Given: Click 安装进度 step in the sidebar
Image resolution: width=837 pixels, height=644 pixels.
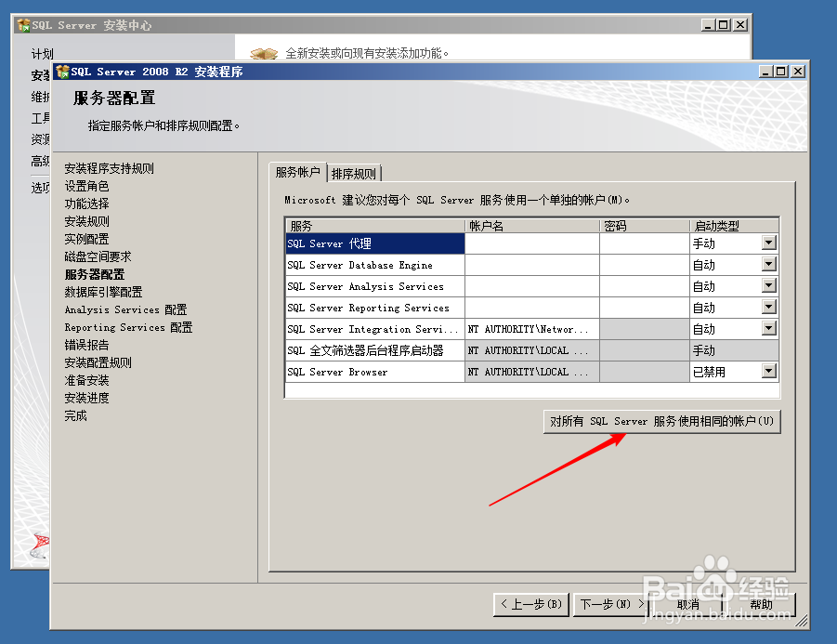Looking at the screenshot, I should click(86, 398).
